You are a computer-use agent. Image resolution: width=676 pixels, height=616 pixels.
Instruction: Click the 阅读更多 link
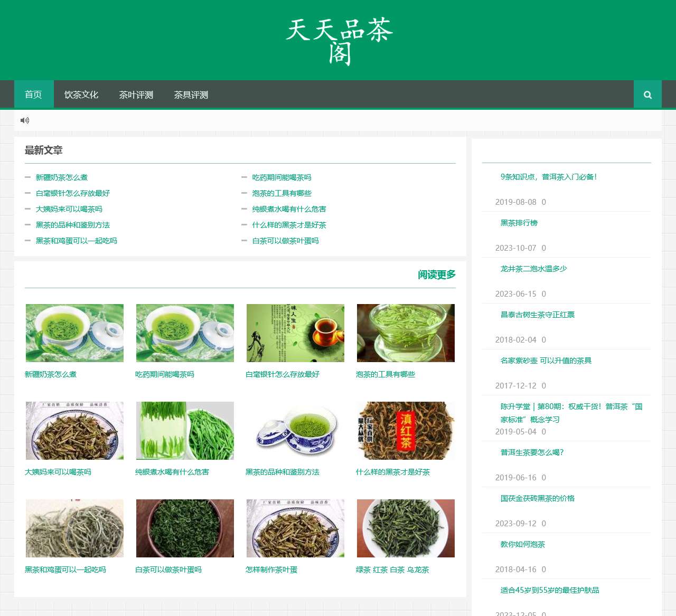click(436, 274)
